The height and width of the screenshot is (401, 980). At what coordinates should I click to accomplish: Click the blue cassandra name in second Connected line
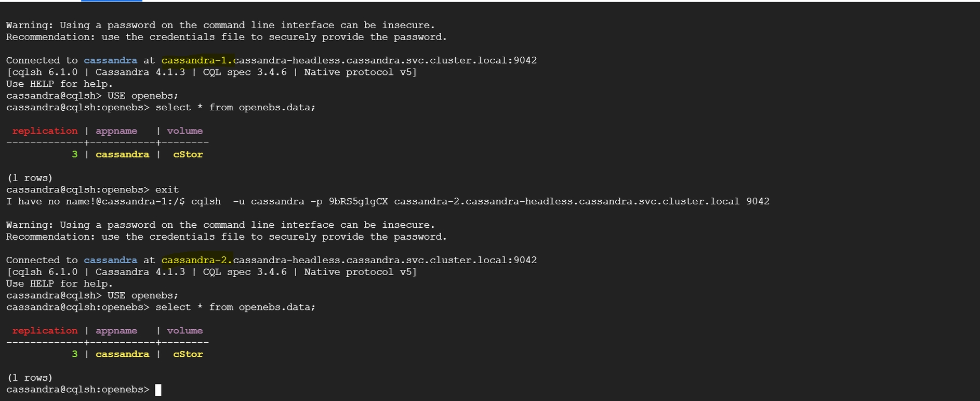click(x=111, y=260)
